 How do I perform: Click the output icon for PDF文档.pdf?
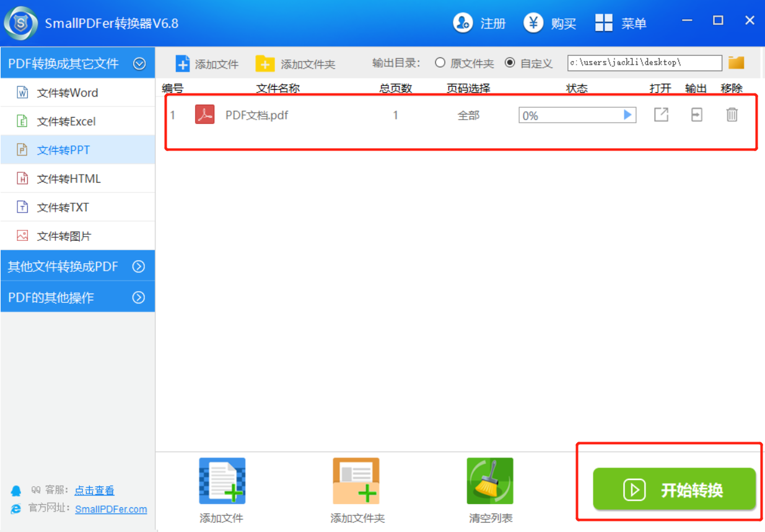pos(697,115)
